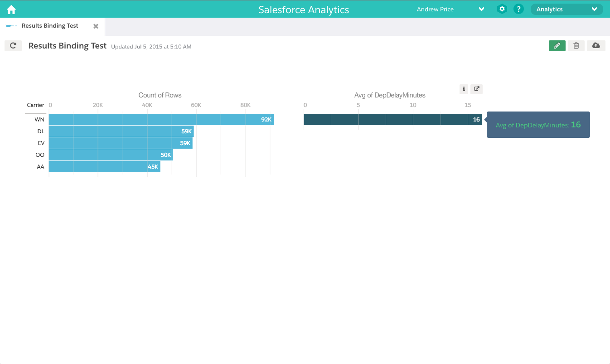Viewport: 610px width, 364px height.
Task: Edit the dashboard with the pencil button
Action: [557, 45]
